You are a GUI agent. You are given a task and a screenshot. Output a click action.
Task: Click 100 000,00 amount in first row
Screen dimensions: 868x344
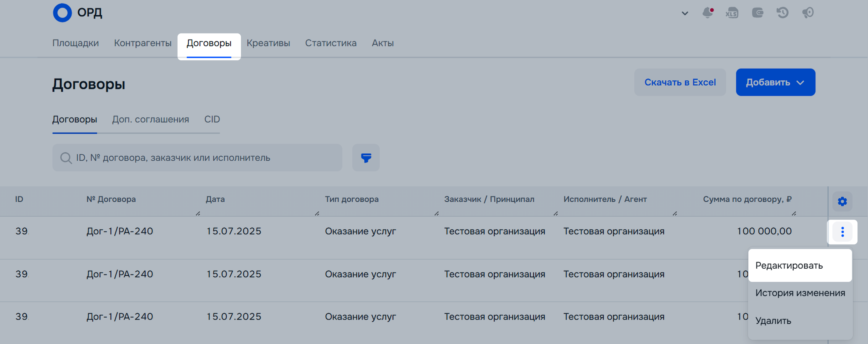pyautogui.click(x=764, y=231)
